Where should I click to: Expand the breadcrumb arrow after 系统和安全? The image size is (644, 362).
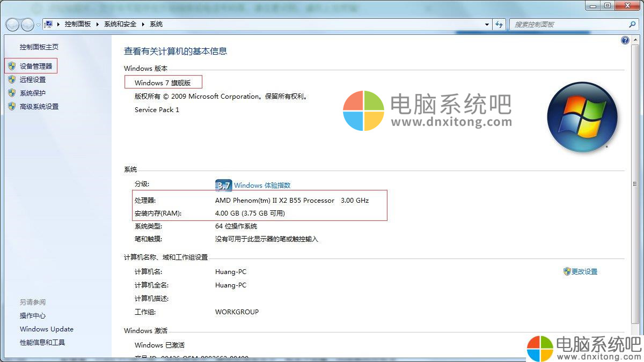143,24
